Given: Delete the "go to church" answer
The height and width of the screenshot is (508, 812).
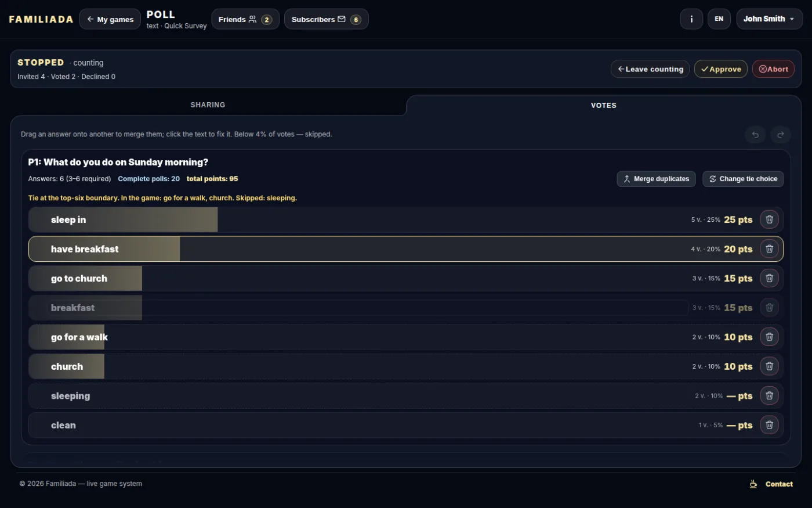Looking at the screenshot, I should point(769,278).
